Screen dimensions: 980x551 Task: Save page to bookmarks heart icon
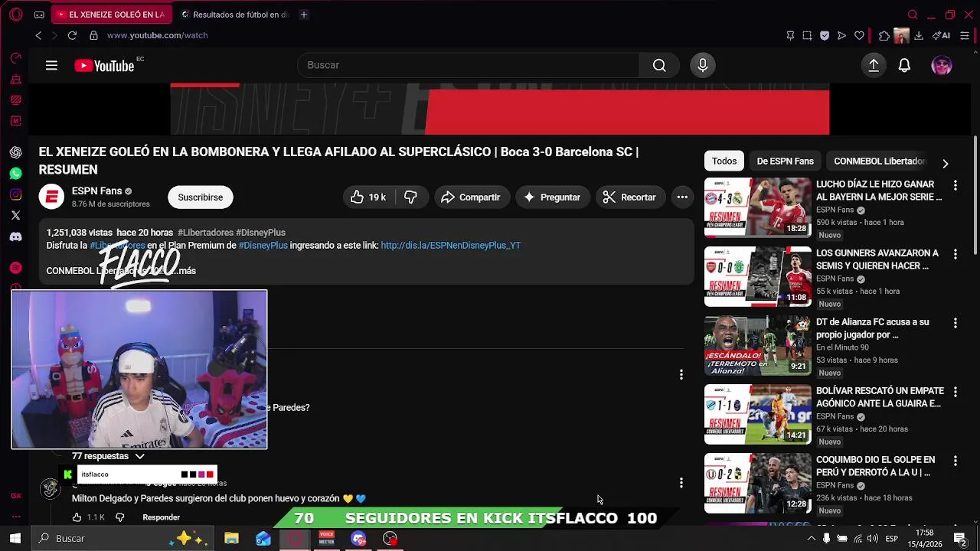[x=859, y=35]
